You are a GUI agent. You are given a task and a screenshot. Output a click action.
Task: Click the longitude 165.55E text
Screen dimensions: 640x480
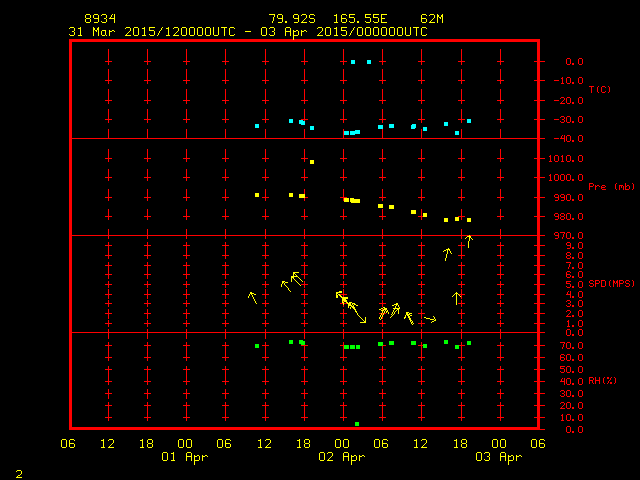coord(367,19)
